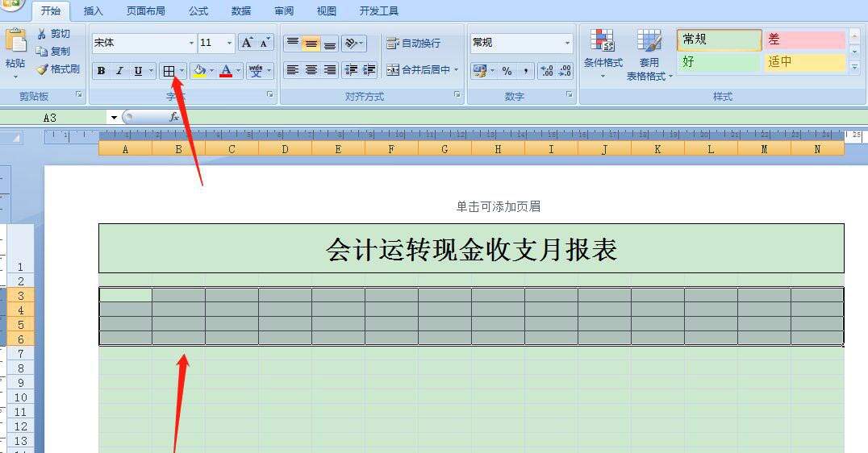Click increase decimal places icon
Viewport: 868px width, 453px height.
[546, 71]
